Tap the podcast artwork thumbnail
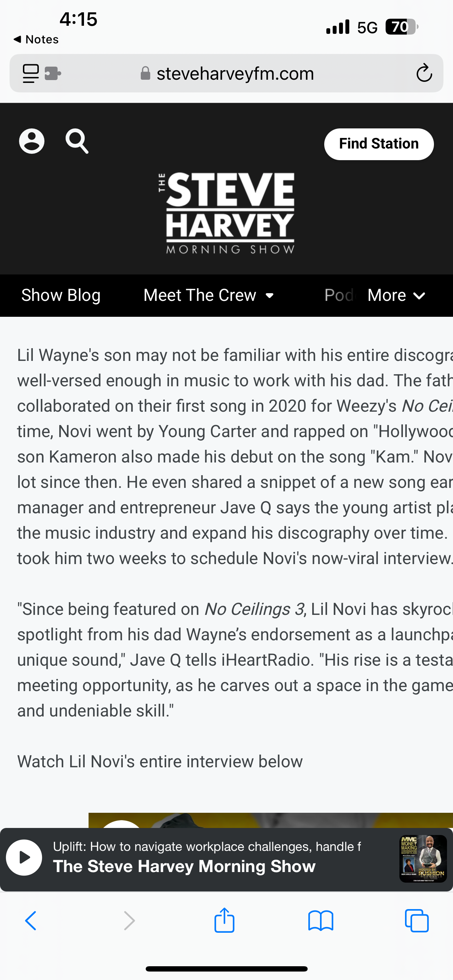 click(423, 858)
